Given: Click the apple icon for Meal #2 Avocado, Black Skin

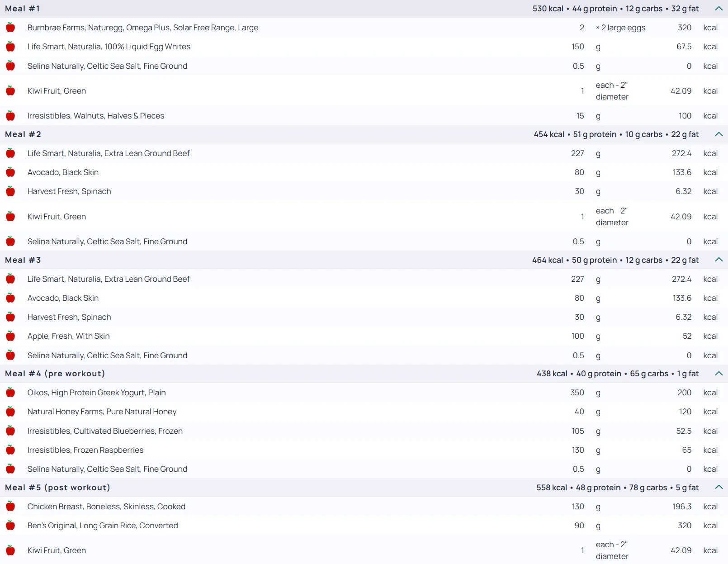Looking at the screenshot, I should point(10,172).
